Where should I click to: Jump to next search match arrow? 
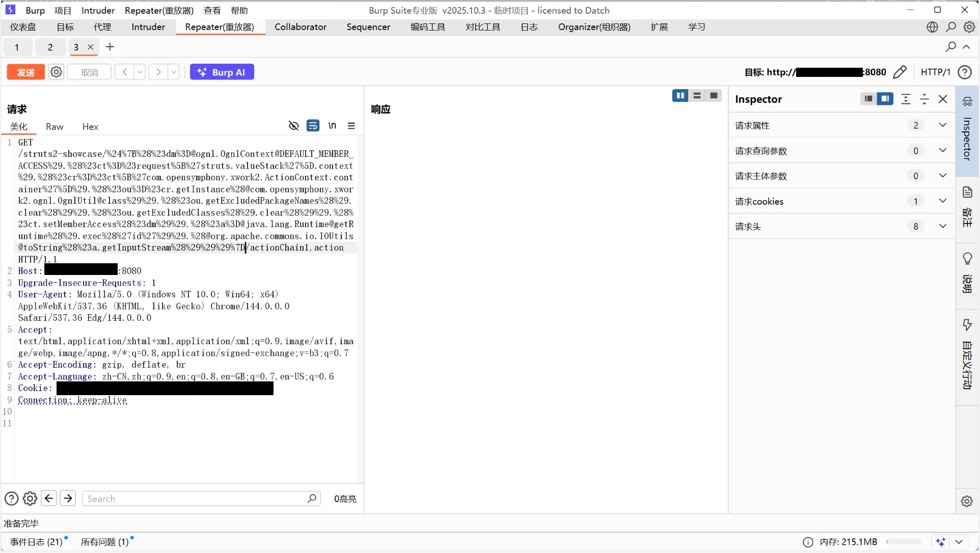pos(68,499)
